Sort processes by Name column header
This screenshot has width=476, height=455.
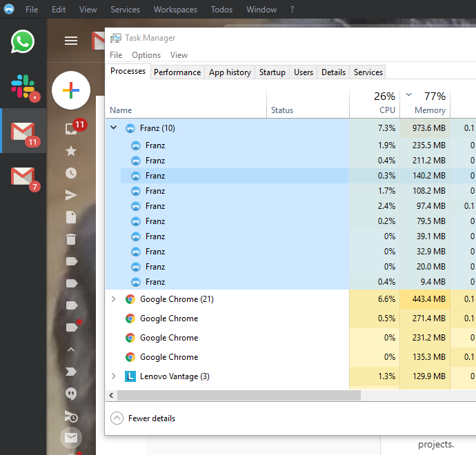point(186,103)
